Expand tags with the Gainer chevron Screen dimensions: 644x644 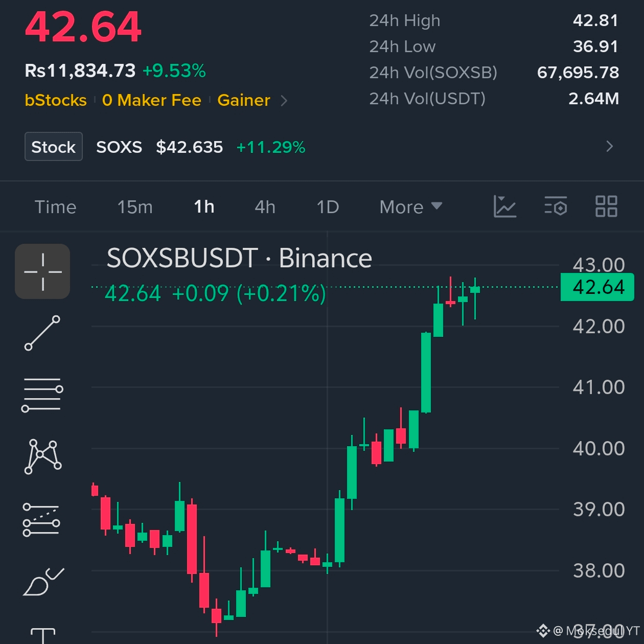pos(284,101)
